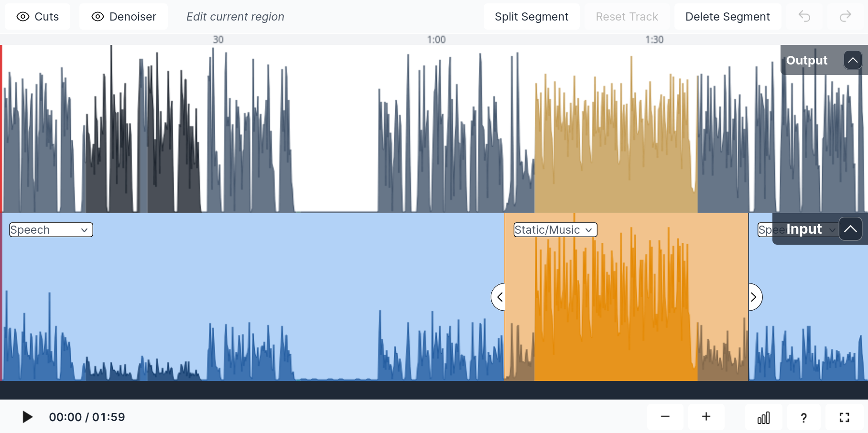Enter fullscreen mode

(x=844, y=417)
